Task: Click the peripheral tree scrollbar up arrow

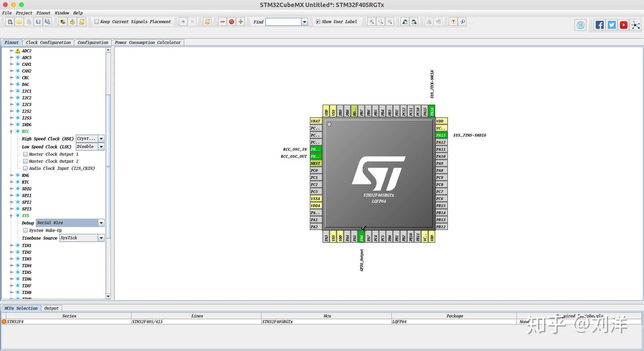Action: 108,50
